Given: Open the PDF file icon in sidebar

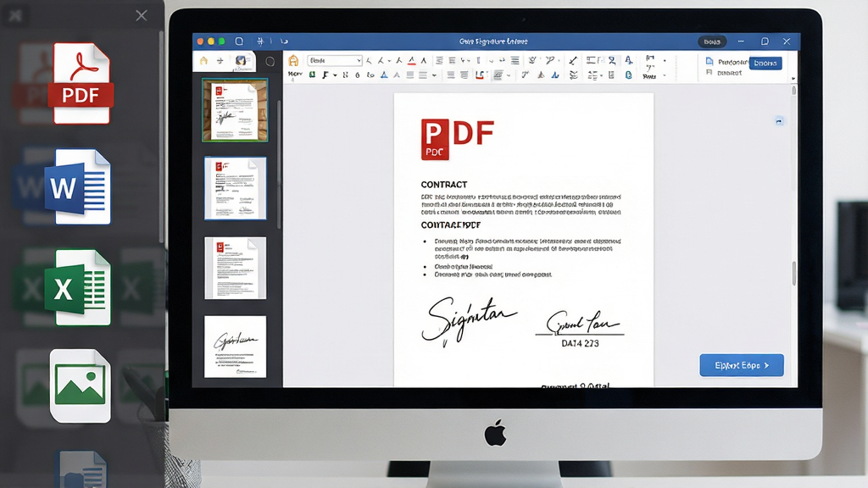Looking at the screenshot, I should coord(82,83).
